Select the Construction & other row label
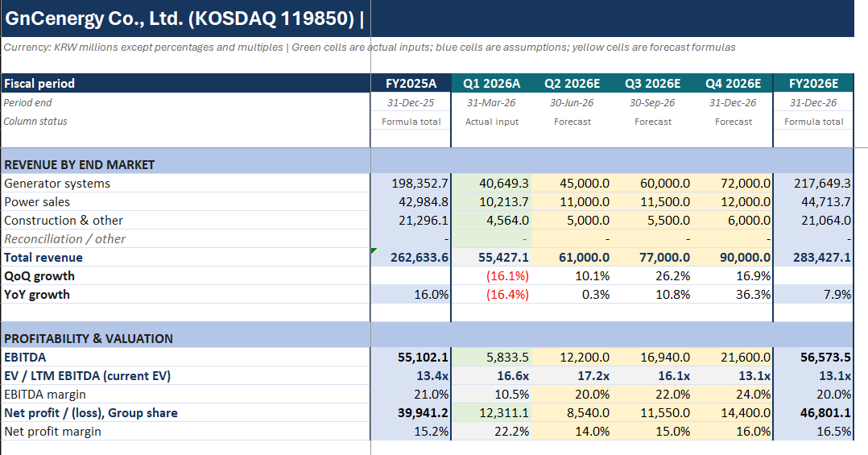868x455 pixels. click(185, 221)
